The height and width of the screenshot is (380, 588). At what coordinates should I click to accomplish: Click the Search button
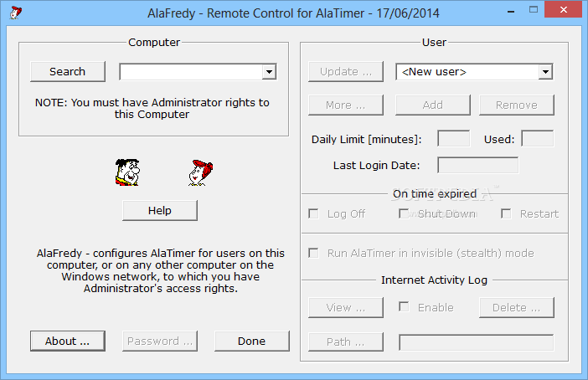point(68,71)
